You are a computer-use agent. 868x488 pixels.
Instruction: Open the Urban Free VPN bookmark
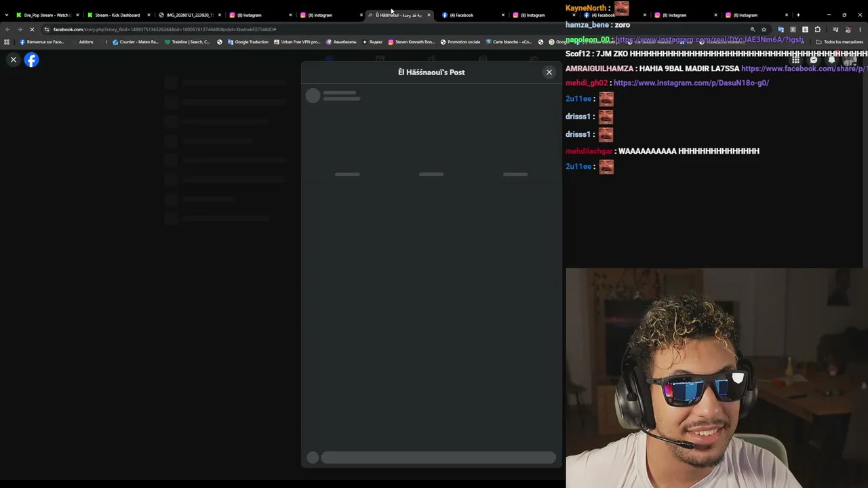coord(297,42)
